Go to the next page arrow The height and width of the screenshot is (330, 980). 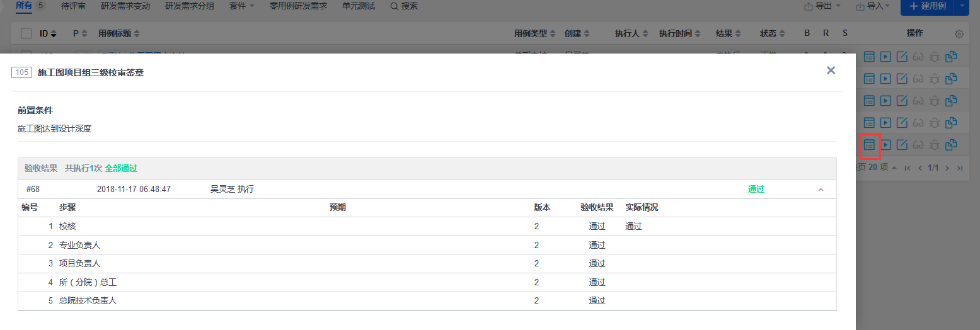(947, 168)
